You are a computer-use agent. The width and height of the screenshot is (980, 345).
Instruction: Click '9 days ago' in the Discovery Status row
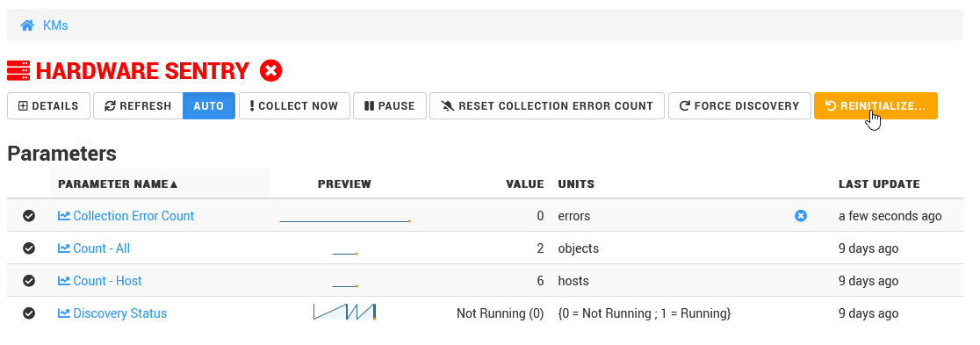pyautogui.click(x=868, y=313)
